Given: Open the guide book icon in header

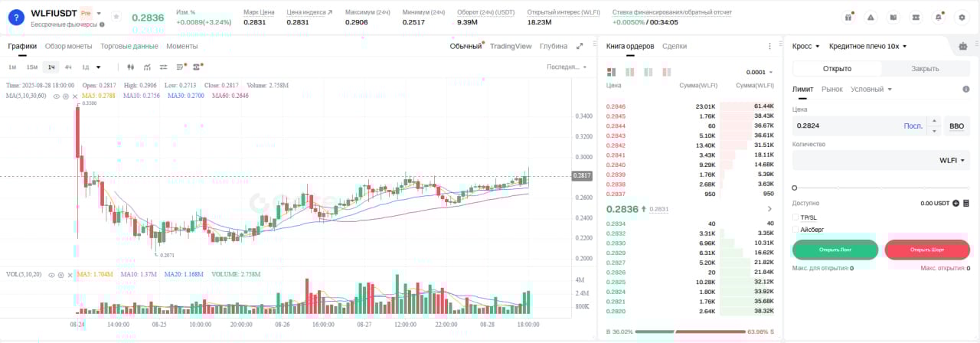Looking at the screenshot, I should coord(893,17).
